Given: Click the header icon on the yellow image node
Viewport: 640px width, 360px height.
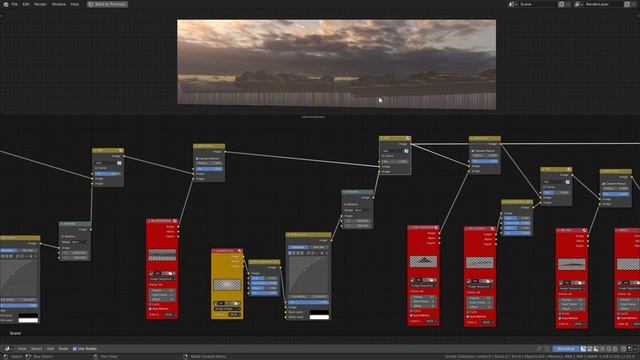Looking at the screenshot, I should tap(240, 251).
